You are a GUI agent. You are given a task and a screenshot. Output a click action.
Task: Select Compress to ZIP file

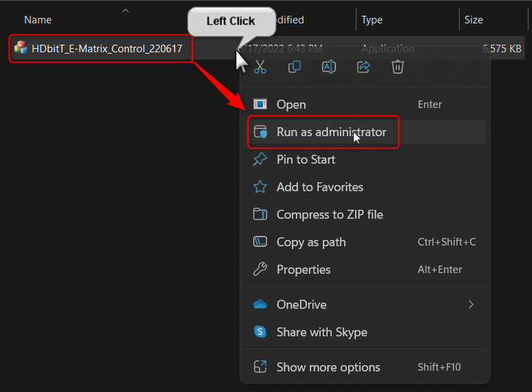coord(330,215)
